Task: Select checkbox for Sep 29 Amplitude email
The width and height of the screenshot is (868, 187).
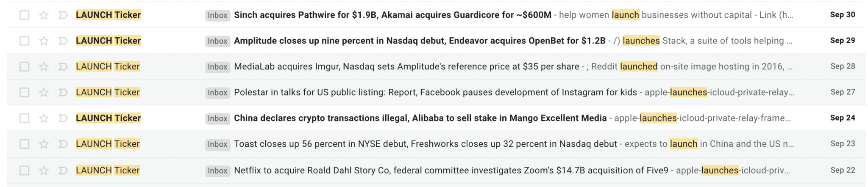Action: [x=25, y=41]
